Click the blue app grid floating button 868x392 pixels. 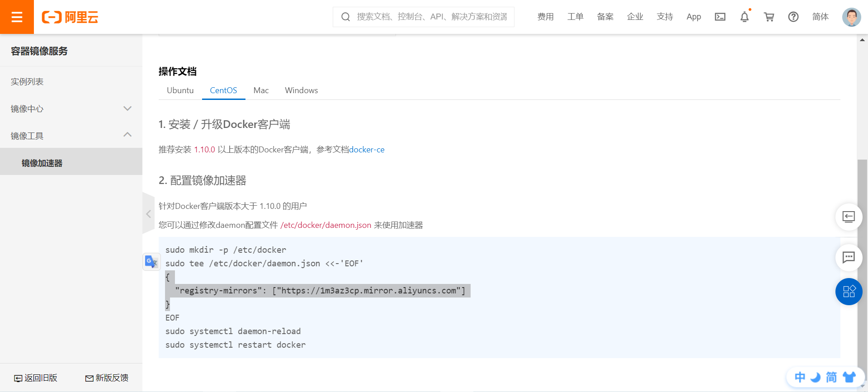pos(849,291)
